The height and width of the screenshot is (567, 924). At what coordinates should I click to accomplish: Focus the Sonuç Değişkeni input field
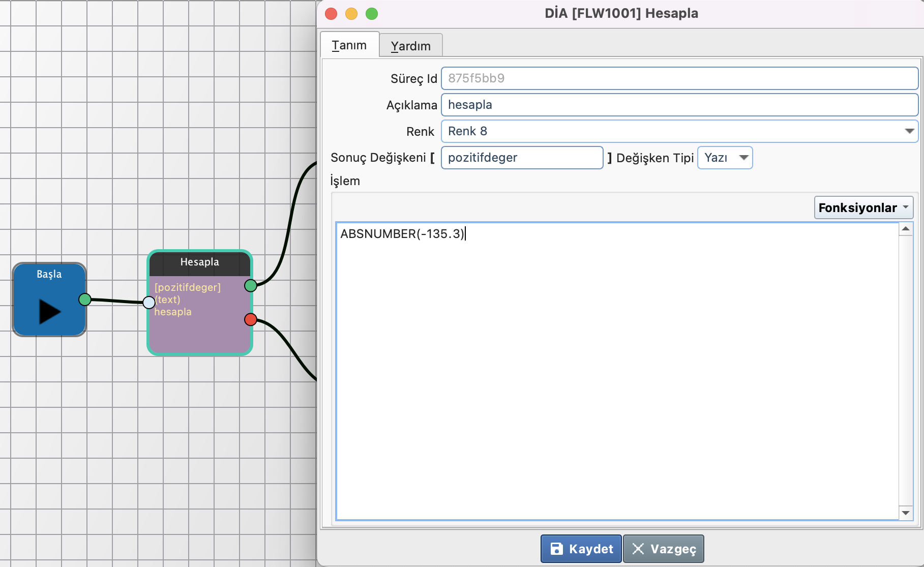pyautogui.click(x=522, y=158)
